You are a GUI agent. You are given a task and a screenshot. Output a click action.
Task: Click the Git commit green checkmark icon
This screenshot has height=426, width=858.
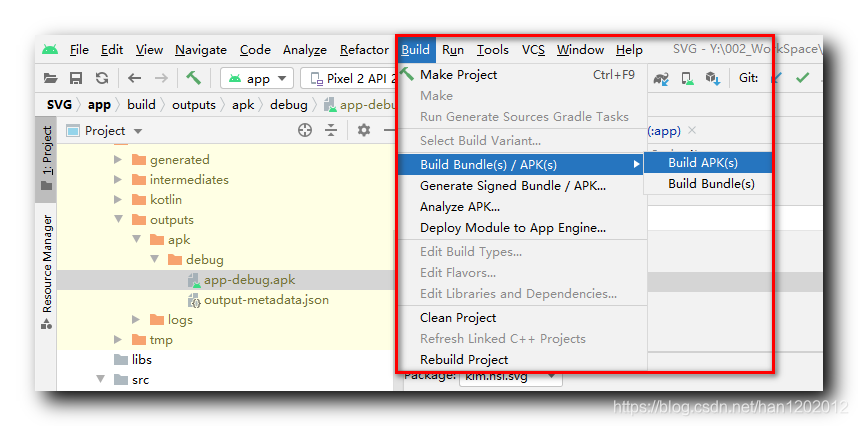[x=802, y=78]
